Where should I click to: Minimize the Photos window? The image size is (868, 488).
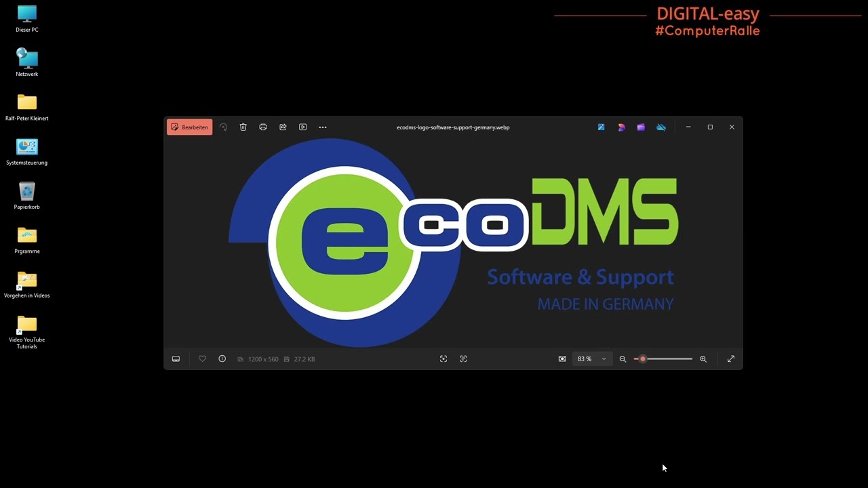coord(688,127)
